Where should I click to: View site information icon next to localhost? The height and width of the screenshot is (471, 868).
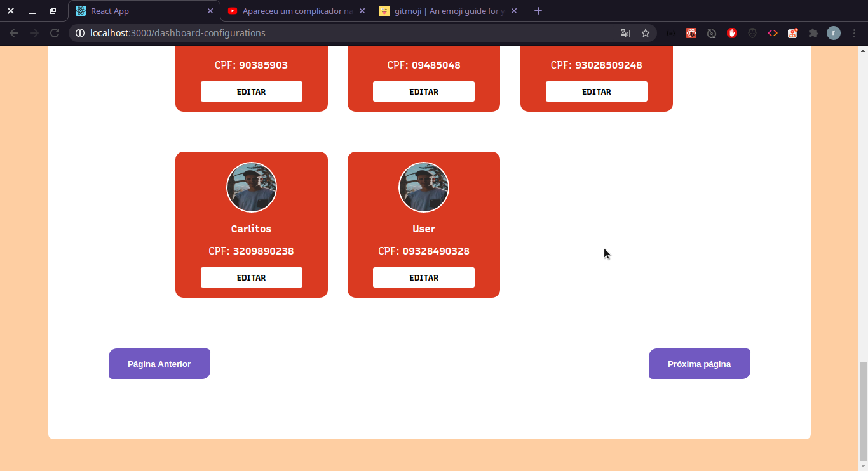(80, 33)
